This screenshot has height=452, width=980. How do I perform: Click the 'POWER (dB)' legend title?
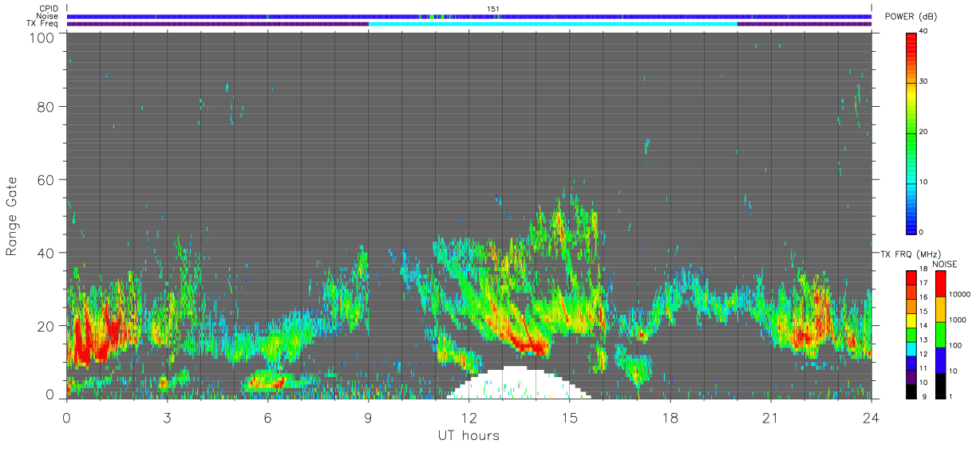911,17
